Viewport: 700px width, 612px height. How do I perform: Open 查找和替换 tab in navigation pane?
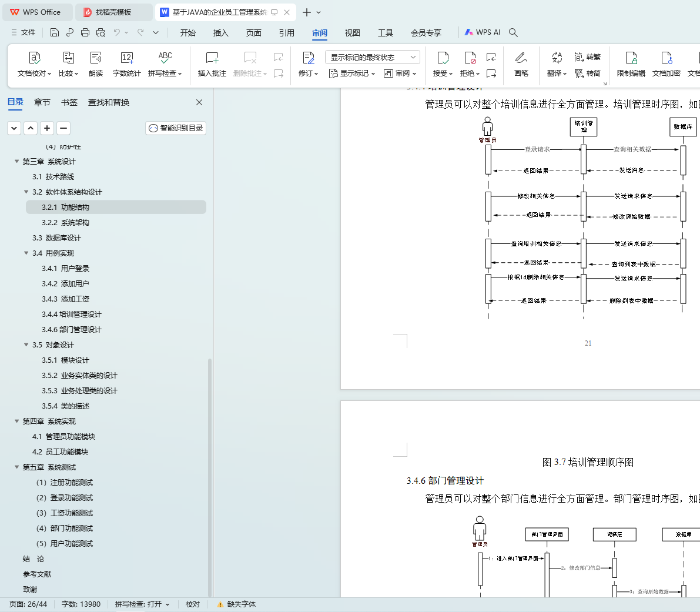[109, 102]
